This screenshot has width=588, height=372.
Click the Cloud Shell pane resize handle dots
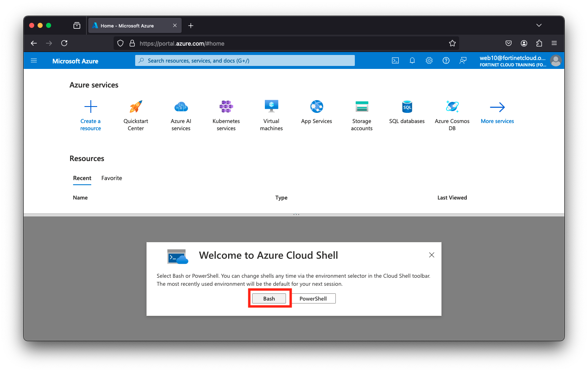tap(297, 215)
